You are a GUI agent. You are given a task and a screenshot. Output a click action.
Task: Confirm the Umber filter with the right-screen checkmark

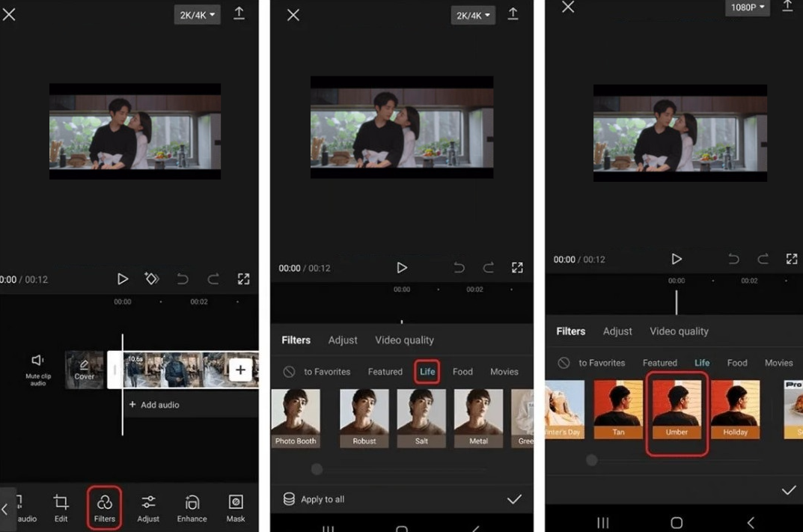pyautogui.click(x=789, y=491)
